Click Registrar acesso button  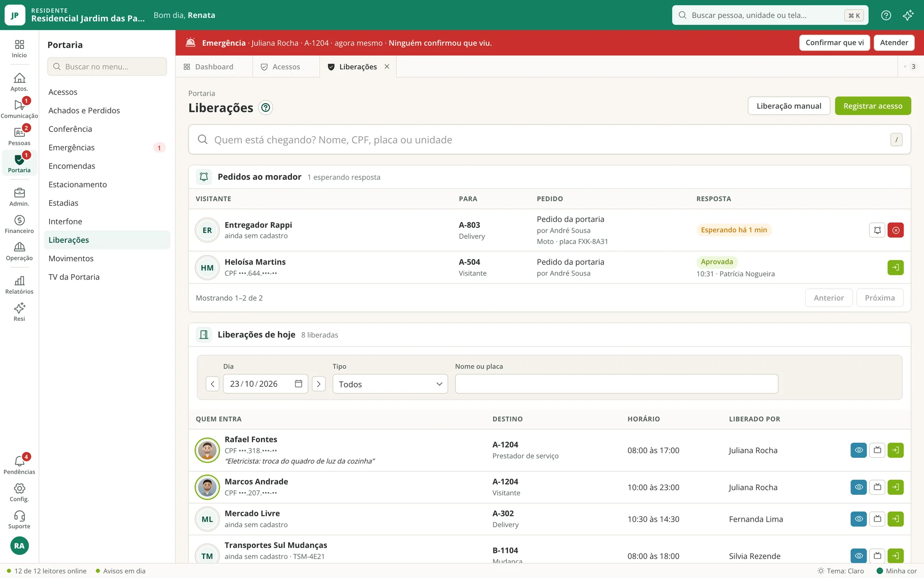pos(873,106)
